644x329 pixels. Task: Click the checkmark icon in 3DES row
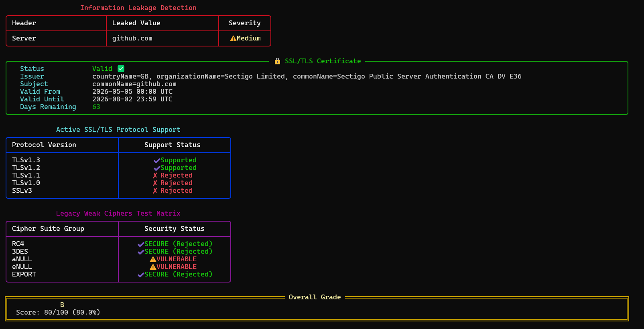pyautogui.click(x=141, y=252)
